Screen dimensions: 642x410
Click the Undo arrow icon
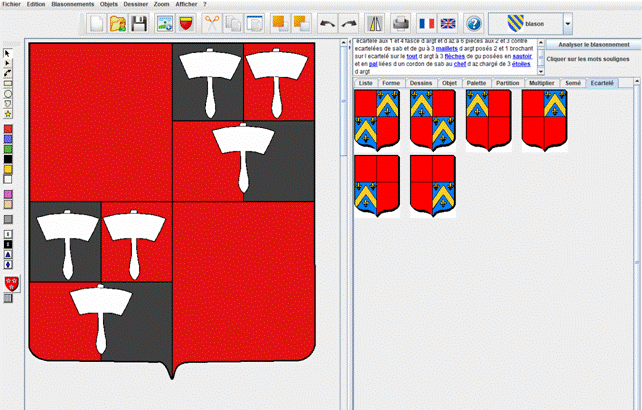[328, 22]
